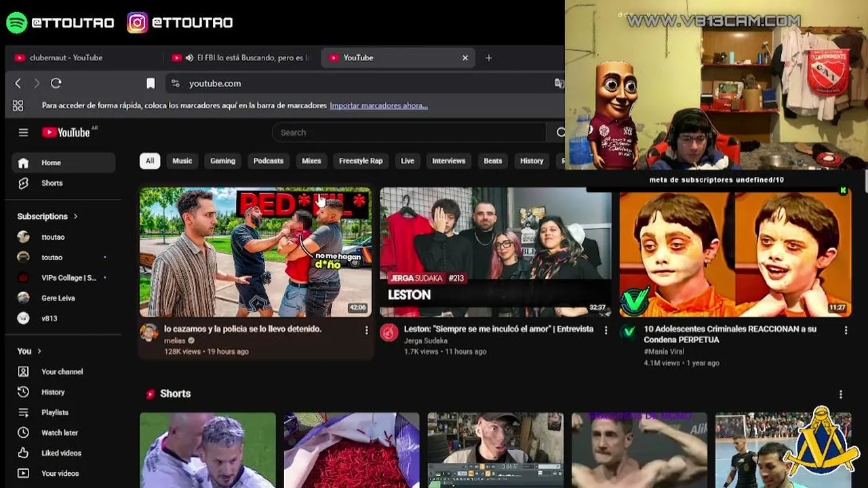
Task: Open Your channel in the sidebar
Action: click(64, 371)
